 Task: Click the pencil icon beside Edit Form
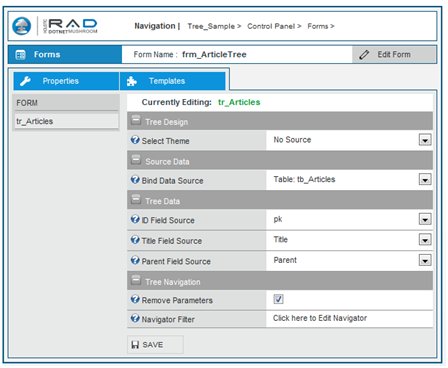[x=364, y=55]
